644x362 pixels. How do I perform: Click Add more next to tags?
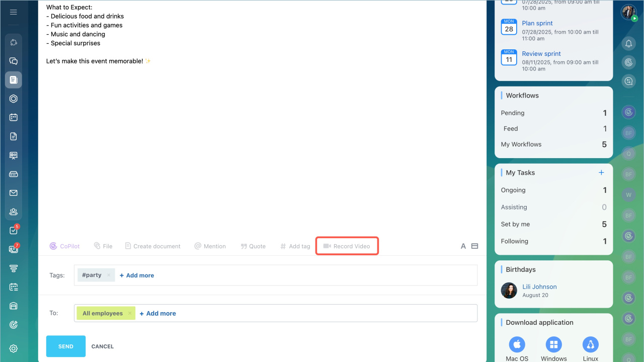click(137, 275)
